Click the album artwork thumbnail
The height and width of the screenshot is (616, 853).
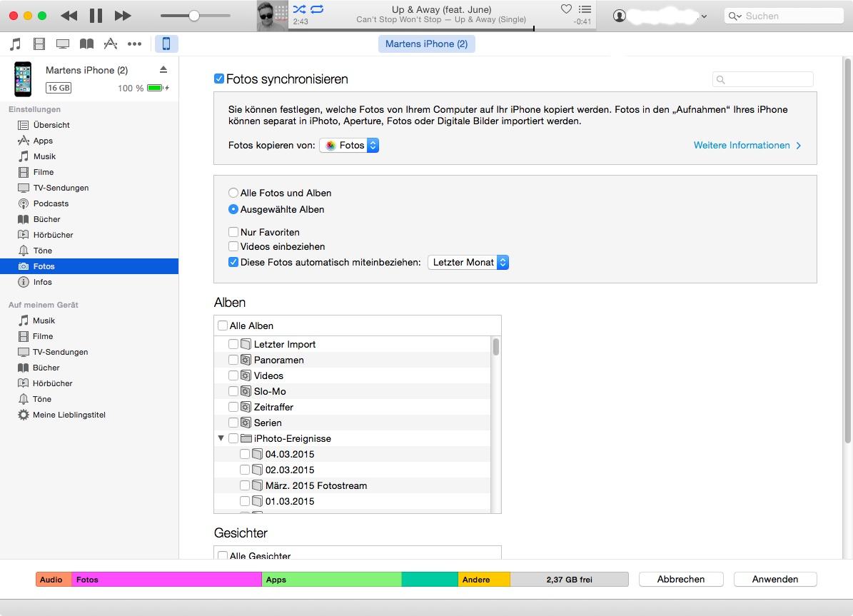pos(272,16)
